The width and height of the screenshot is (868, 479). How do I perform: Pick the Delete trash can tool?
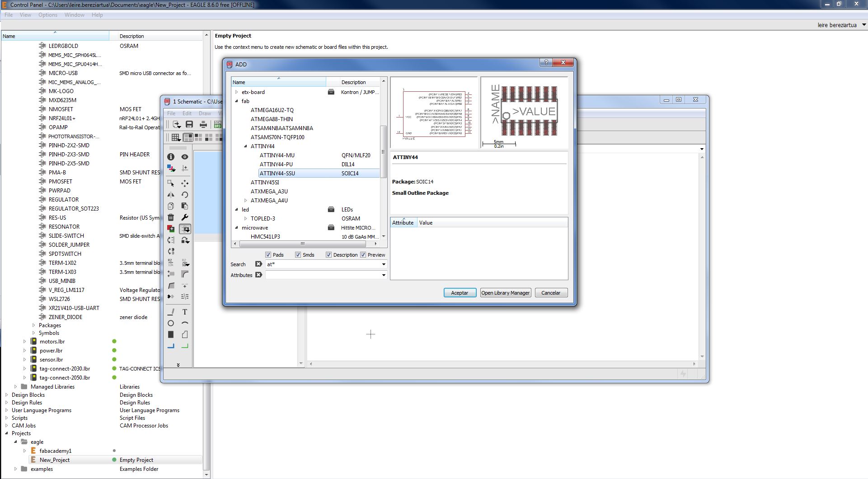pos(171,217)
